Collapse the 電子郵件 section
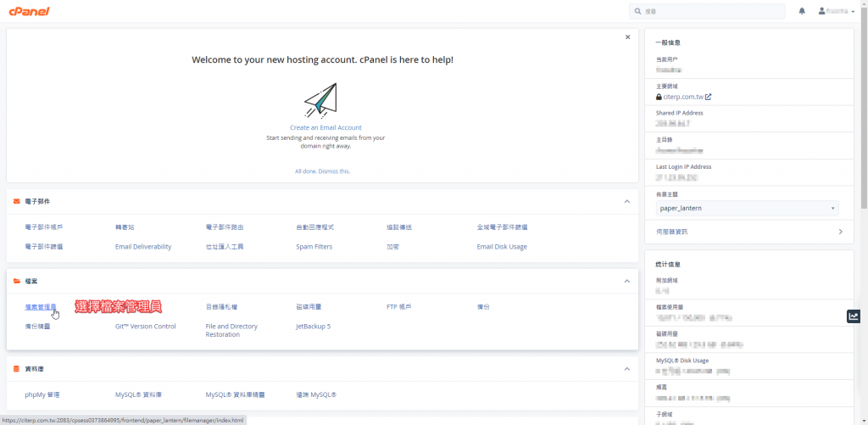This screenshot has width=868, height=425. pyautogui.click(x=626, y=202)
